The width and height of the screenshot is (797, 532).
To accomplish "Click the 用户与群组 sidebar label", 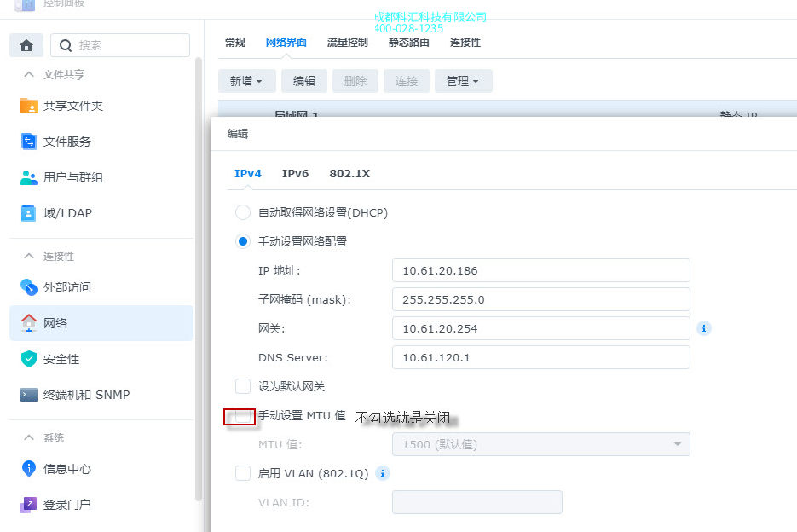I will coord(73,177).
